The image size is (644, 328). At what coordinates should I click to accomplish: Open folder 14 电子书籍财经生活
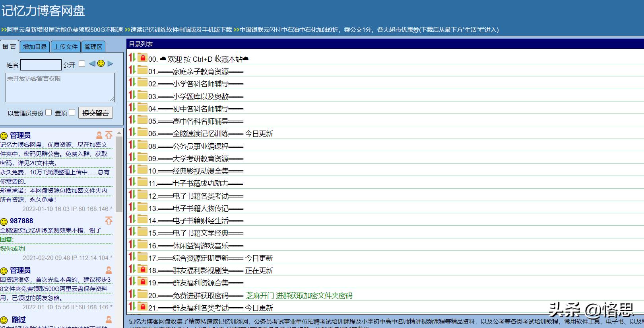(196, 221)
